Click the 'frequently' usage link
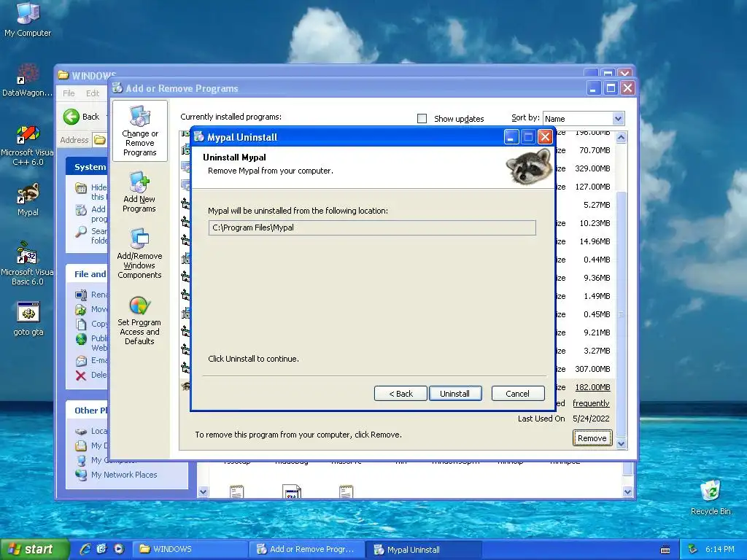The image size is (747, 560). coord(591,402)
